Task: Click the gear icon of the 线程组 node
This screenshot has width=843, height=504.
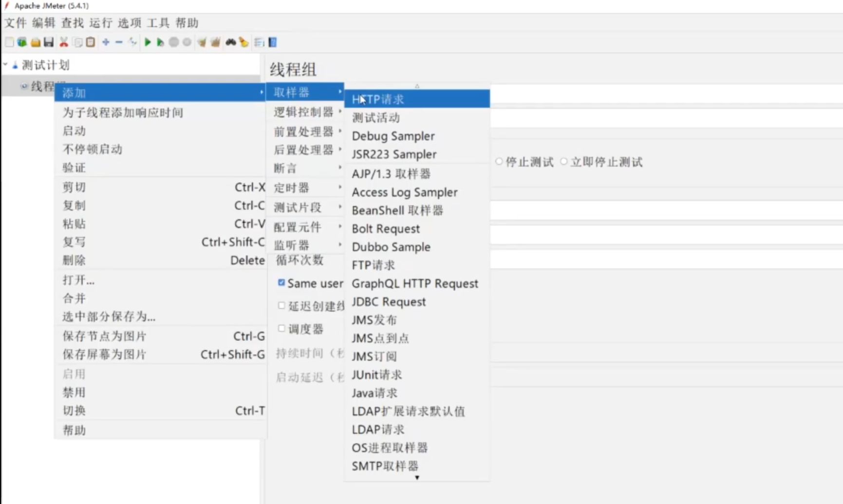Action: click(x=24, y=86)
